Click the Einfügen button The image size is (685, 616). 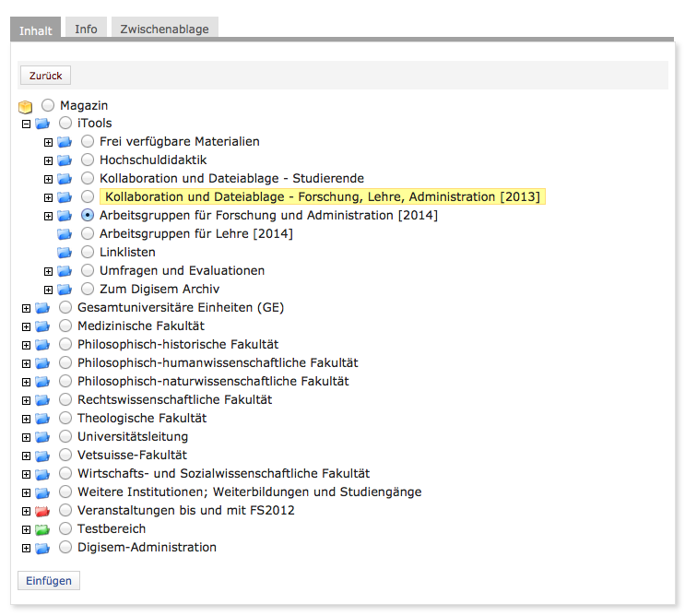(x=49, y=580)
